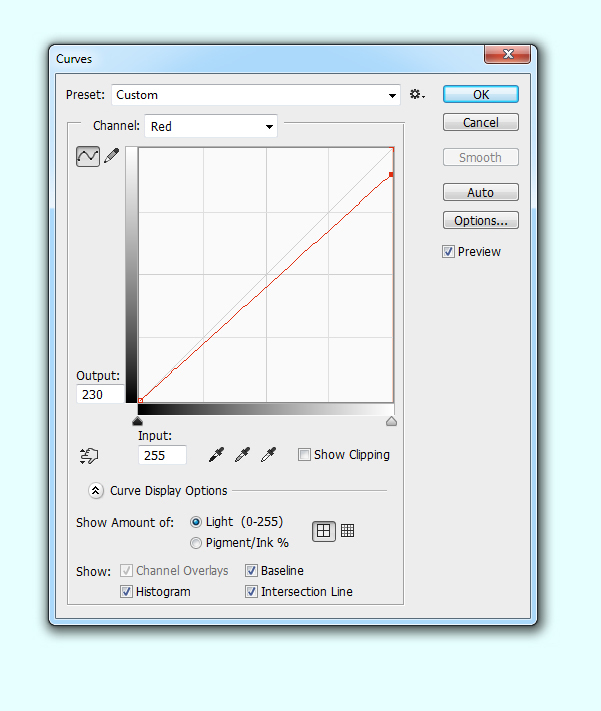Viewport: 601px width, 711px height.
Task: Toggle the Show Clipping checkbox
Action: click(304, 454)
